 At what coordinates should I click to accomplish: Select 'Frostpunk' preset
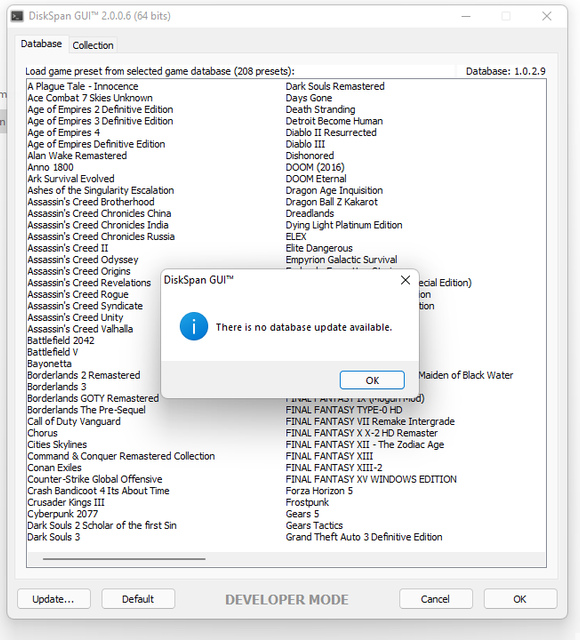coord(307,502)
